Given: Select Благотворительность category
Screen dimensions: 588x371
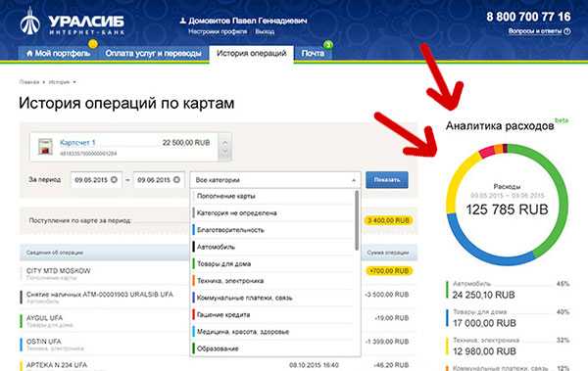Looking at the screenshot, I should 272,230.
